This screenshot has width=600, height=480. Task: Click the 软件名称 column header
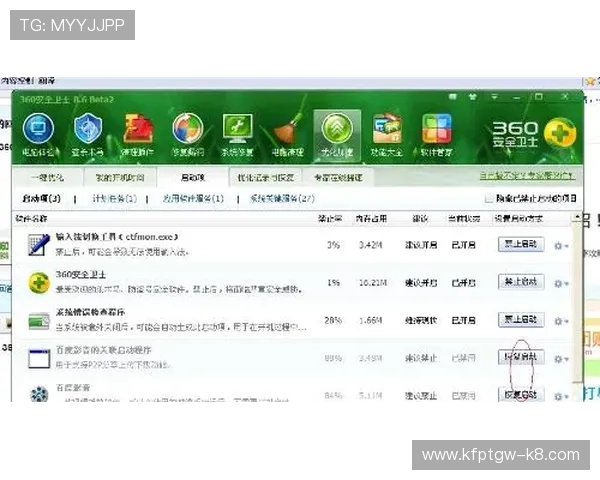pos(31,219)
